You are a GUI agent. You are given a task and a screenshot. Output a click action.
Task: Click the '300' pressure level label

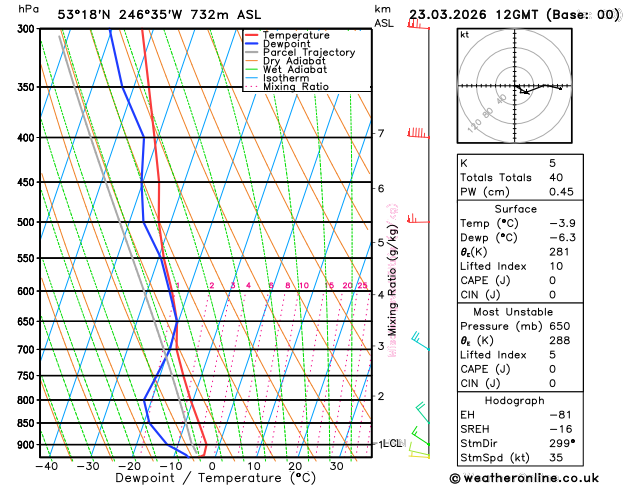[x=28, y=29]
